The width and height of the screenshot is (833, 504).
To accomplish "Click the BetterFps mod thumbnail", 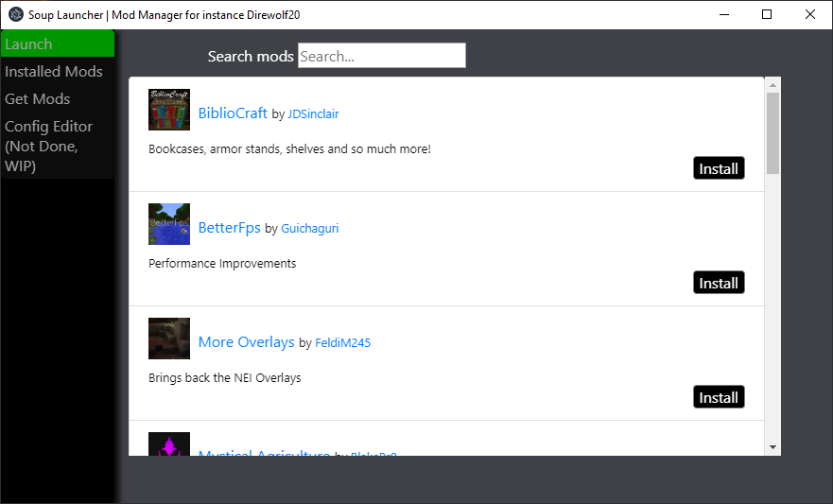I will coord(169,224).
